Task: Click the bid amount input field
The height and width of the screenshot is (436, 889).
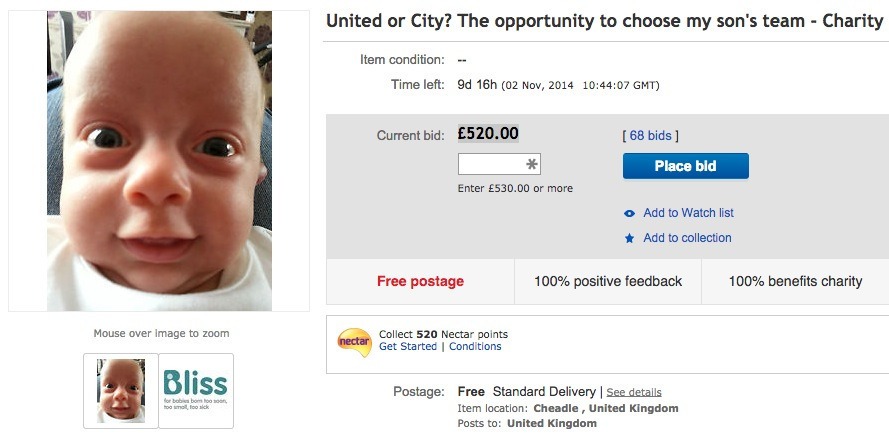Action: pyautogui.click(x=491, y=164)
